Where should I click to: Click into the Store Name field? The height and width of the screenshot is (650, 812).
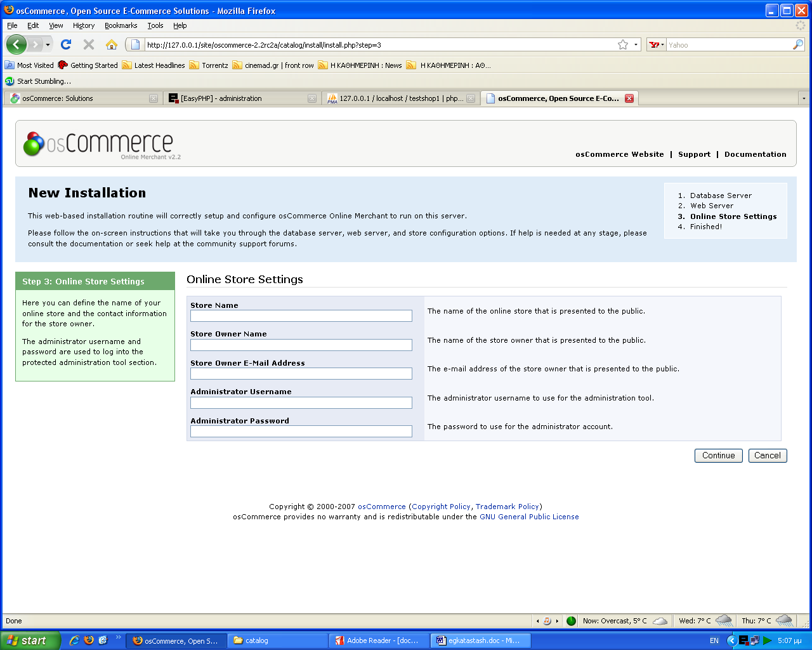301,315
